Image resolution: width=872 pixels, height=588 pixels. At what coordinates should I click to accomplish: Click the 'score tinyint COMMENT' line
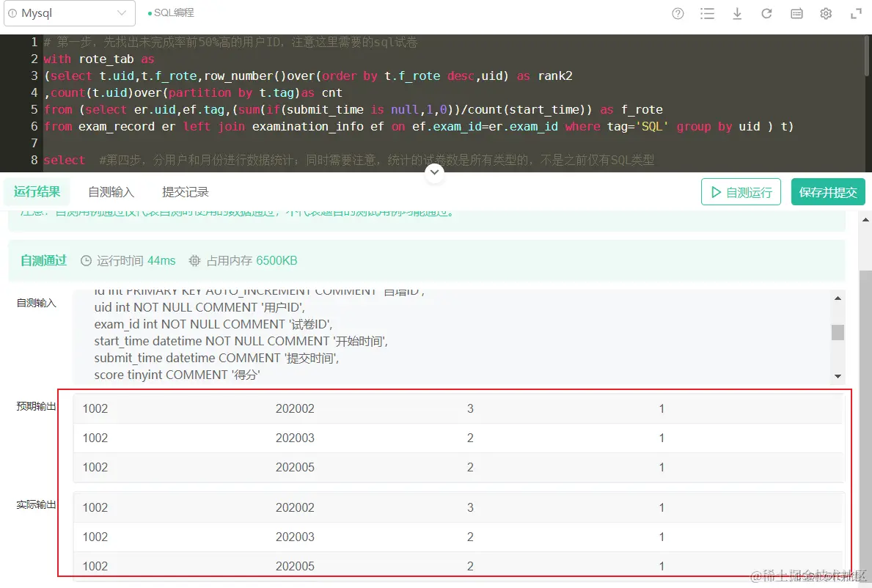(177, 375)
